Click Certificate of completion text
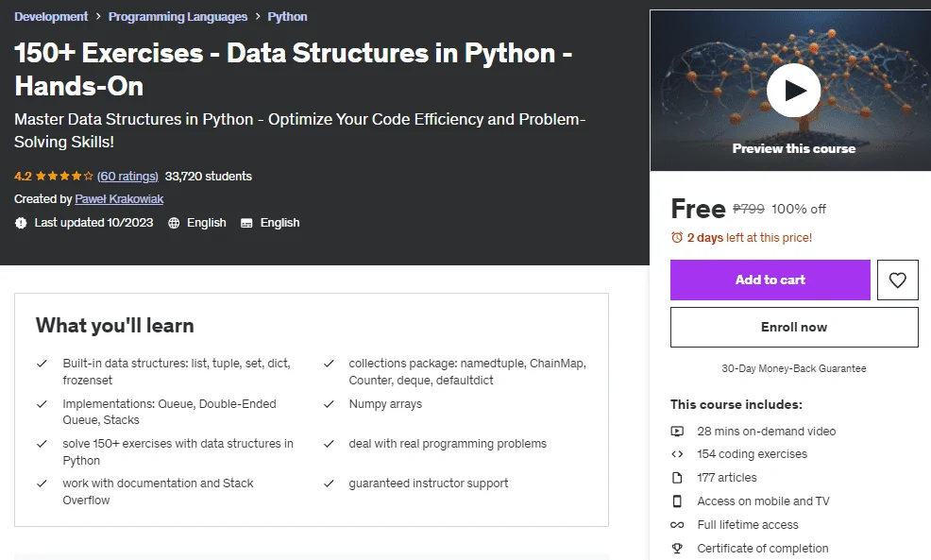The image size is (931, 560). [x=762, y=548]
